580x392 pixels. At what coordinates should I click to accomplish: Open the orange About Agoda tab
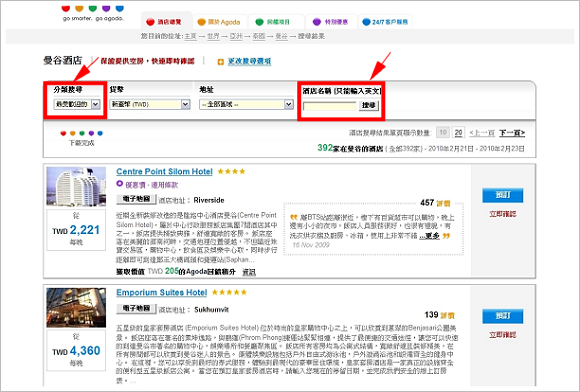point(219,22)
